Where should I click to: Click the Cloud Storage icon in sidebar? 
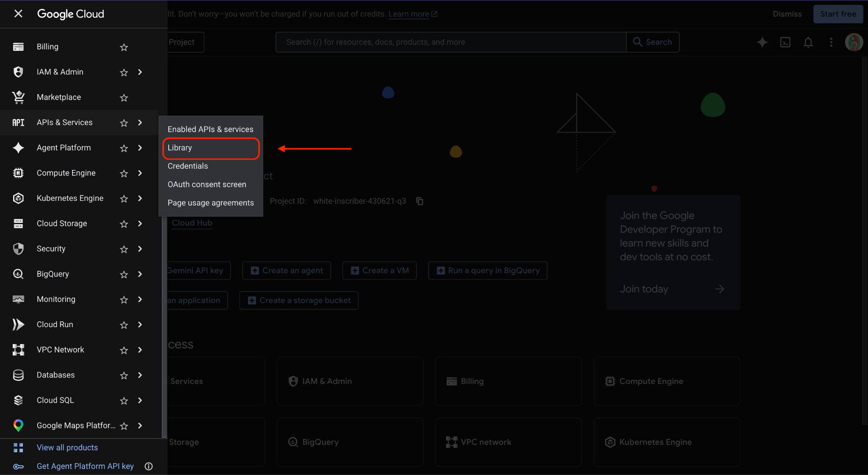pyautogui.click(x=18, y=223)
